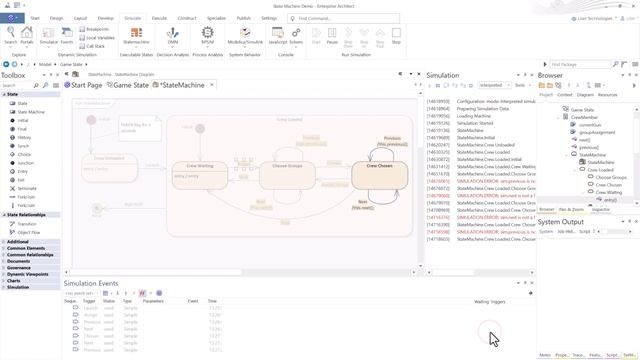Click the Solvers console icon
Viewport: 640px width, 360px height.
pos(296,36)
